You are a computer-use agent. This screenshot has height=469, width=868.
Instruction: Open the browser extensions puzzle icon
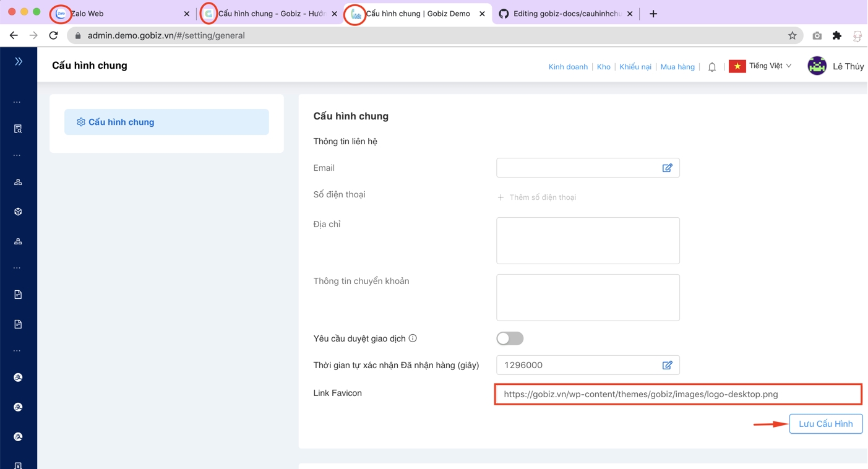[x=837, y=36]
